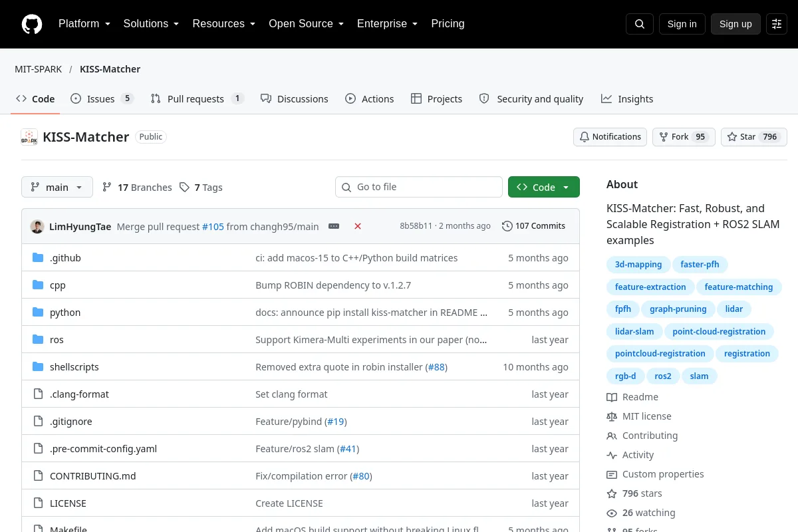Click the graph-pruning topic tag
The image size is (798, 532).
(679, 309)
